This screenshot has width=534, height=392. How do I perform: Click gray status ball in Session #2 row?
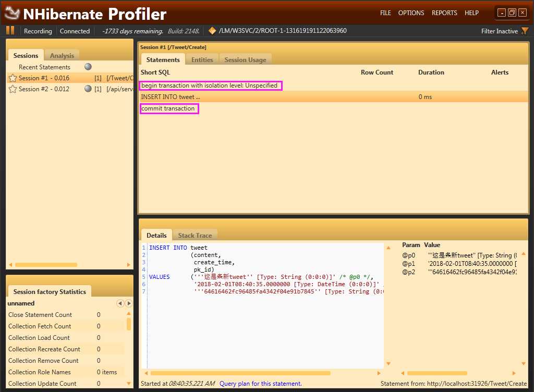88,89
